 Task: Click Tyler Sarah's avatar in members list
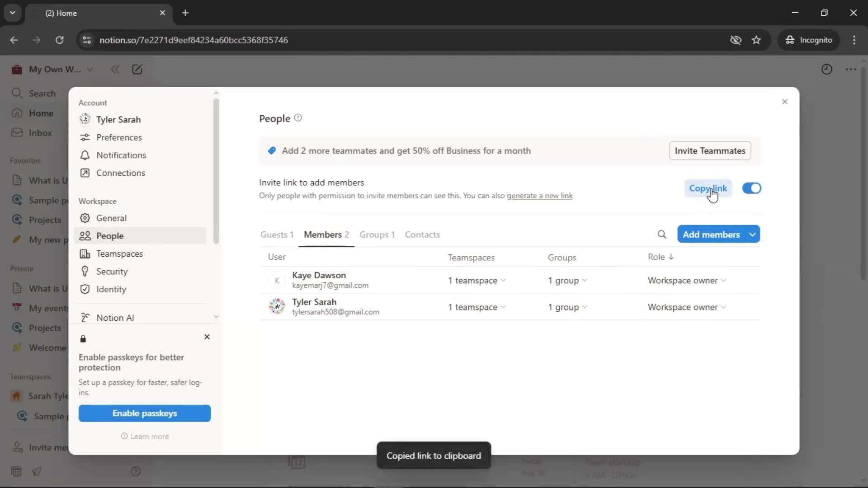[x=277, y=307]
